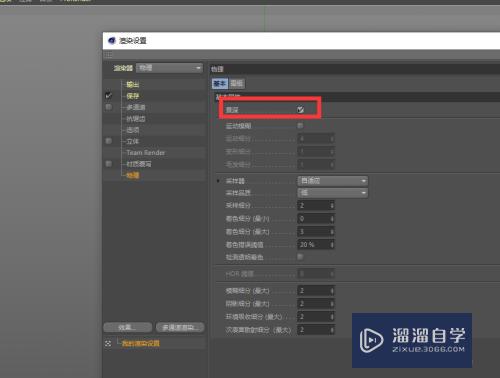Image resolution: width=500 pixels, height=378 pixels.
Task: Click the 着色错误阈值 20% field
Action: [316, 245]
